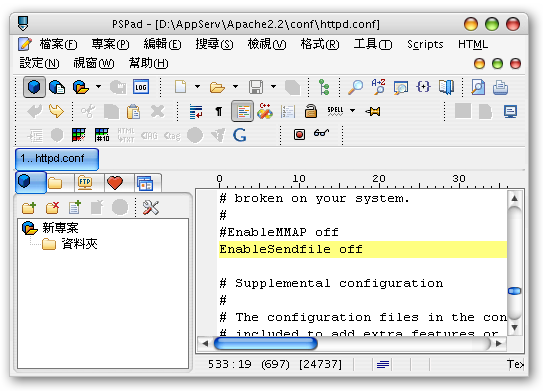Click the LOG window icon in toolbar
This screenshot has width=543, height=391.
141,87
